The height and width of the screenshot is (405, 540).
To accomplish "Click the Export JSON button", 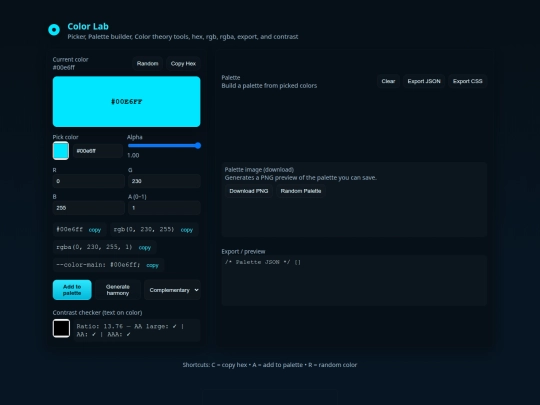I will coord(424,81).
